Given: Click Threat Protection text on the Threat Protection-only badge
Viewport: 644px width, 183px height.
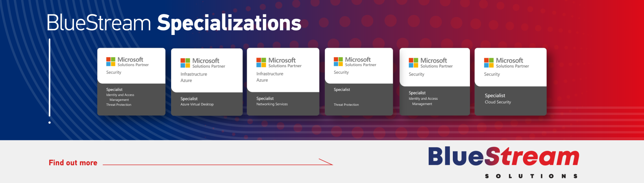Looking at the screenshot, I should 346,105.
